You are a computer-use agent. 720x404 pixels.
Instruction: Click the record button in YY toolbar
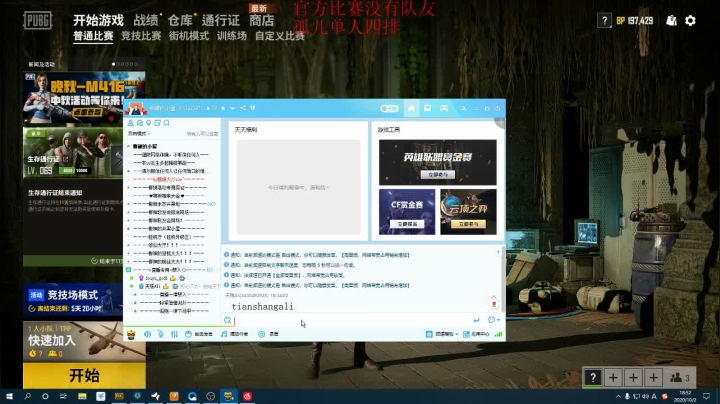click(269, 334)
